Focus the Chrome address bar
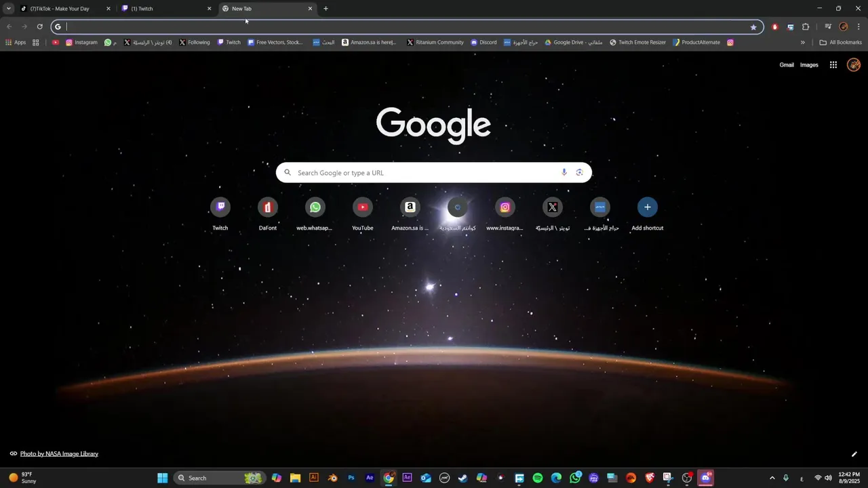The image size is (868, 488). click(x=407, y=27)
